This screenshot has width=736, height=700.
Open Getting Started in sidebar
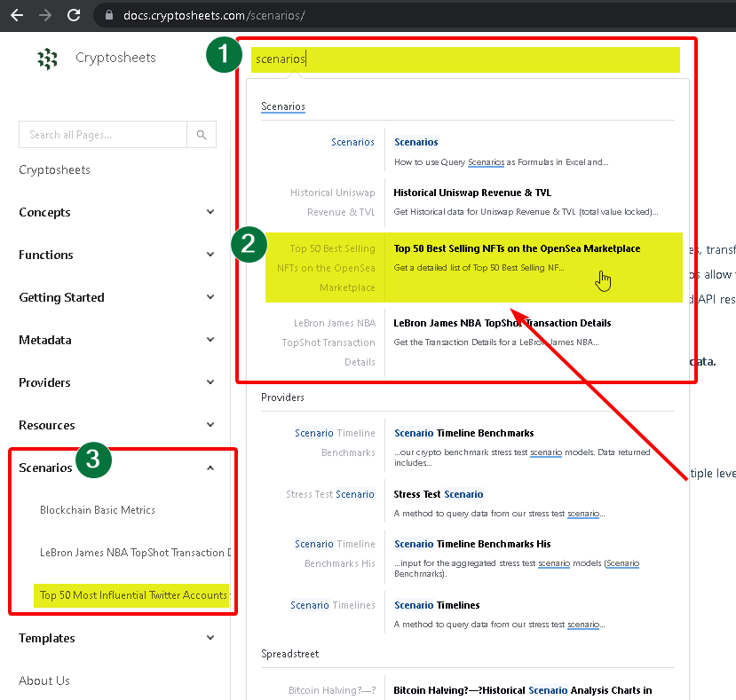point(61,297)
